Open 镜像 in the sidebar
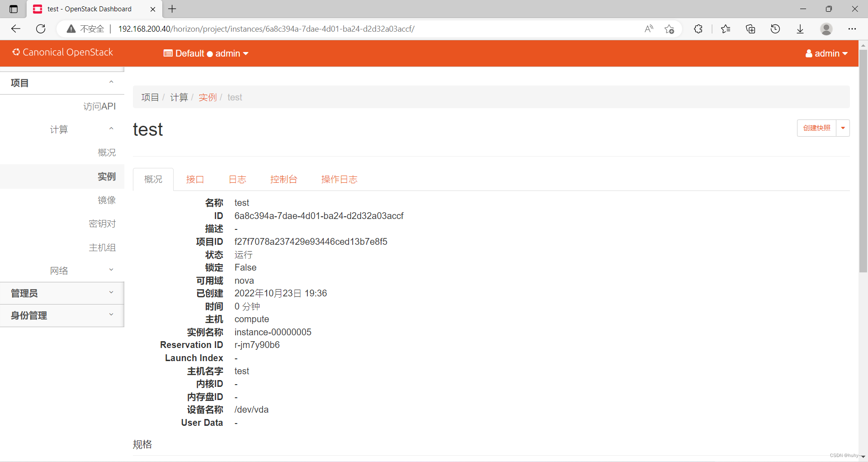The height and width of the screenshot is (462, 868). point(107,200)
